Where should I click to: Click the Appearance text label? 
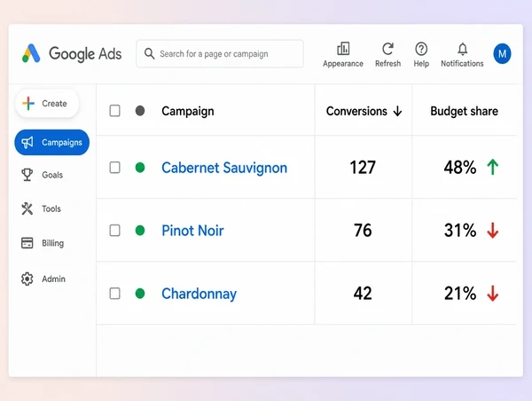[x=343, y=64]
